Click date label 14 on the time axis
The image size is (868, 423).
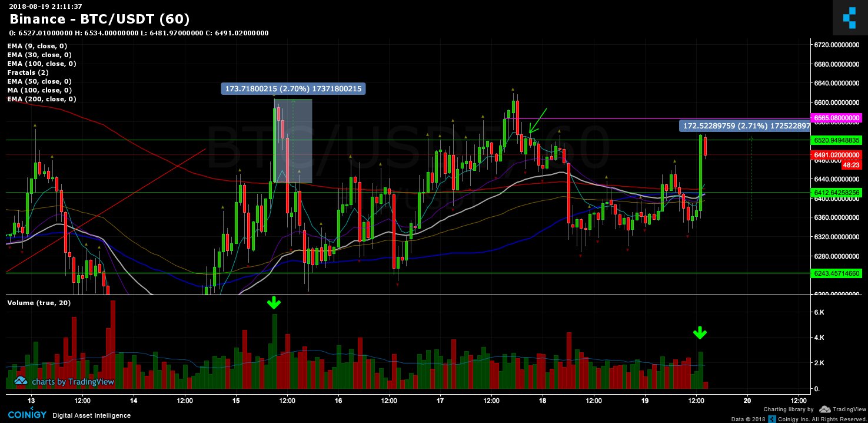pyautogui.click(x=134, y=400)
